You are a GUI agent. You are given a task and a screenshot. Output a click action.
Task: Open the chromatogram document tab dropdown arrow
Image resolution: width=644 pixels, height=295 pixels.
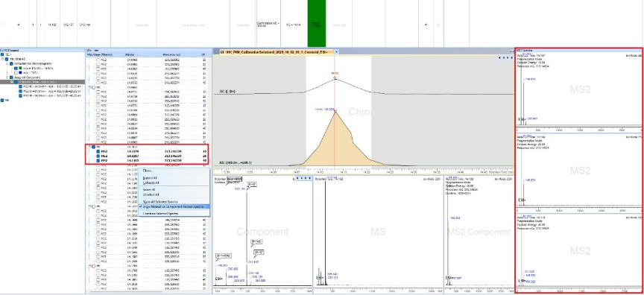[x=336, y=52]
